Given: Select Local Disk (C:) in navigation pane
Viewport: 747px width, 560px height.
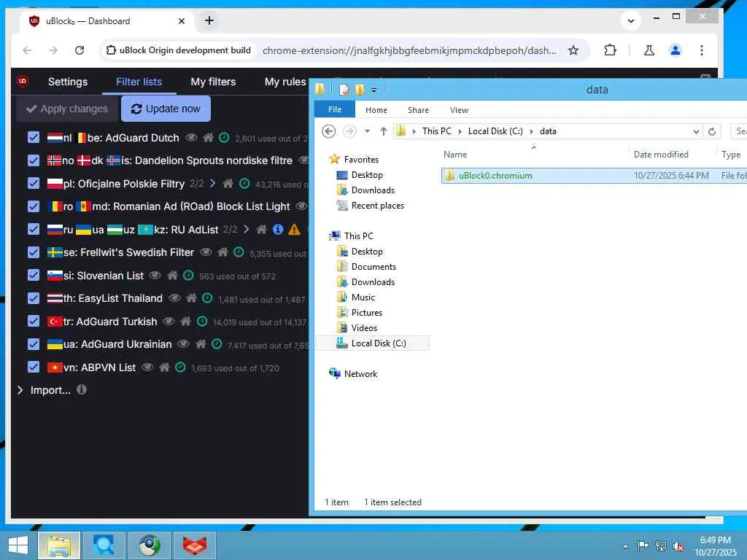Looking at the screenshot, I should coord(379,343).
